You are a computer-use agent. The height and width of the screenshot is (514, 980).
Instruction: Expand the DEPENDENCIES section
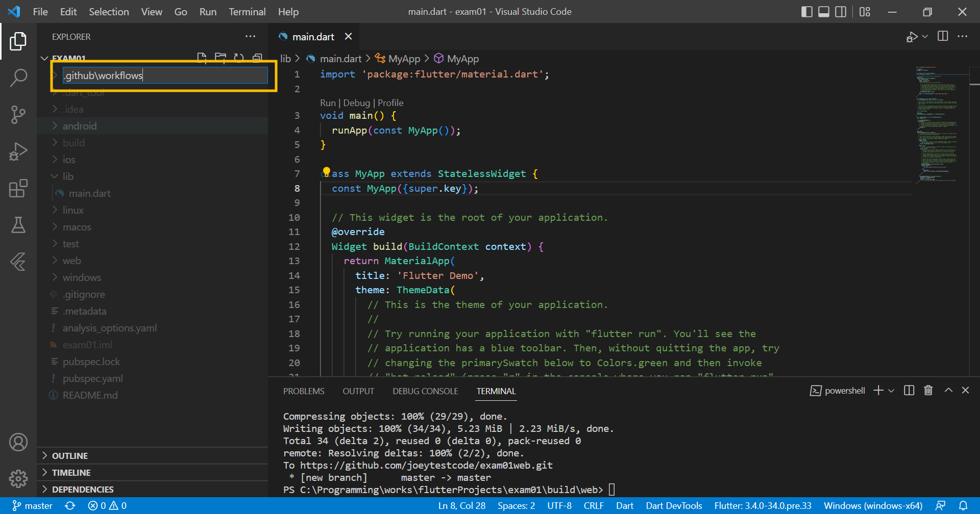(x=152, y=489)
